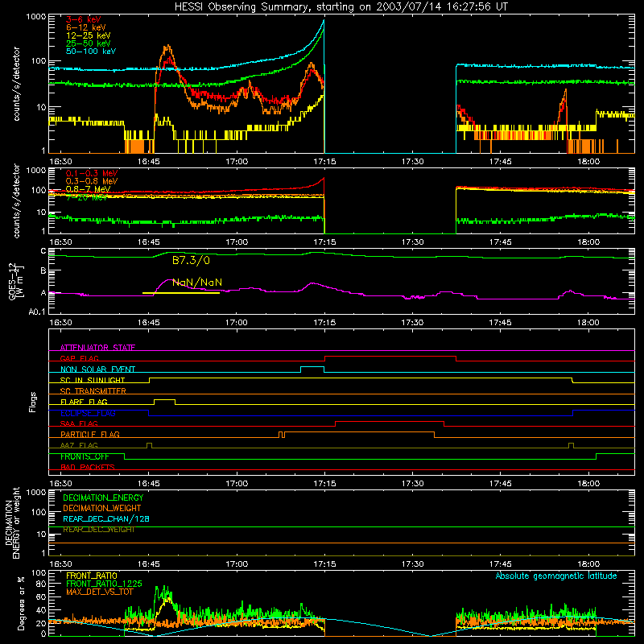Click the raised NON_SOLAR_EVENT pulse before 17:15

click(312, 367)
